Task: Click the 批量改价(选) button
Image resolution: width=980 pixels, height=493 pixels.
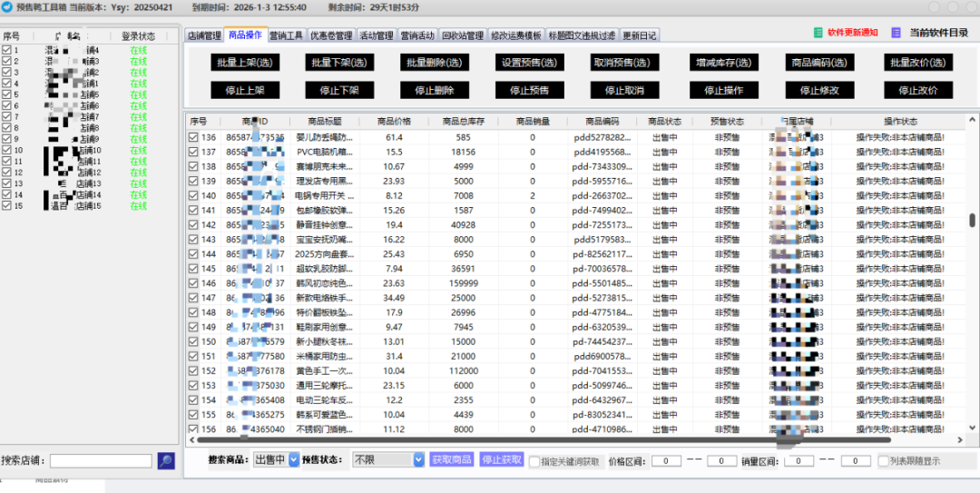Action: (x=918, y=62)
